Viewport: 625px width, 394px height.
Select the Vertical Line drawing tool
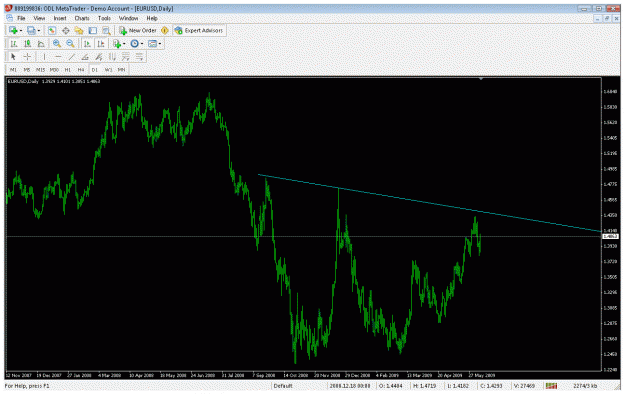point(44,57)
